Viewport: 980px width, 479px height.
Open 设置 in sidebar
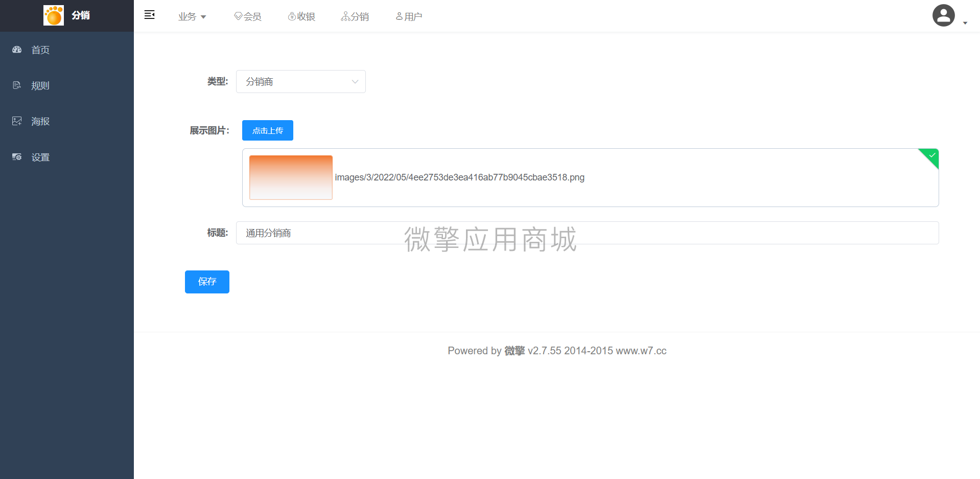pos(67,157)
